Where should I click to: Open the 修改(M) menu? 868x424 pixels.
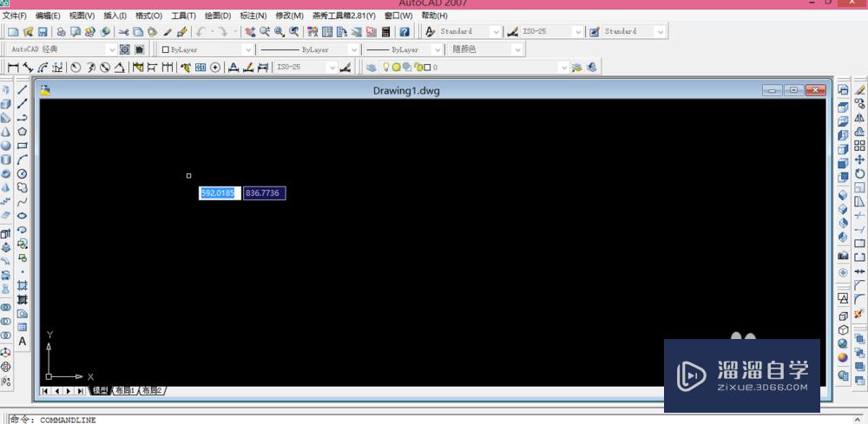pos(290,16)
